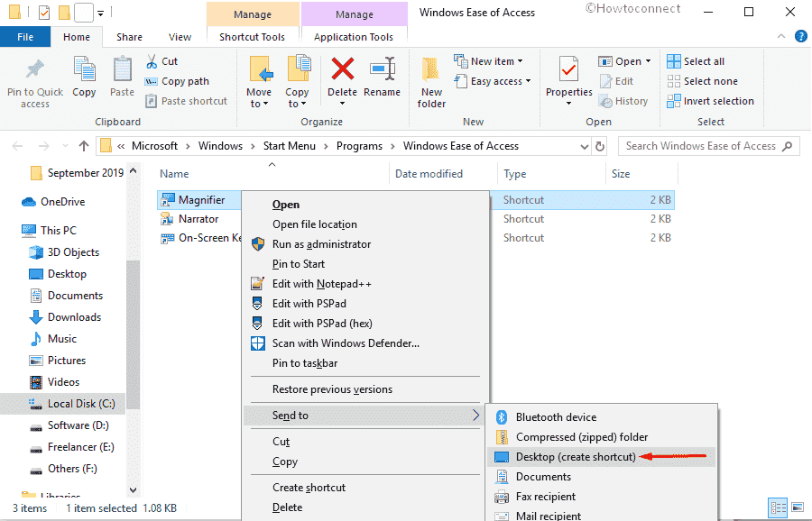Click the Help question mark icon
The height and width of the screenshot is (521, 812).
pyautogui.click(x=800, y=37)
